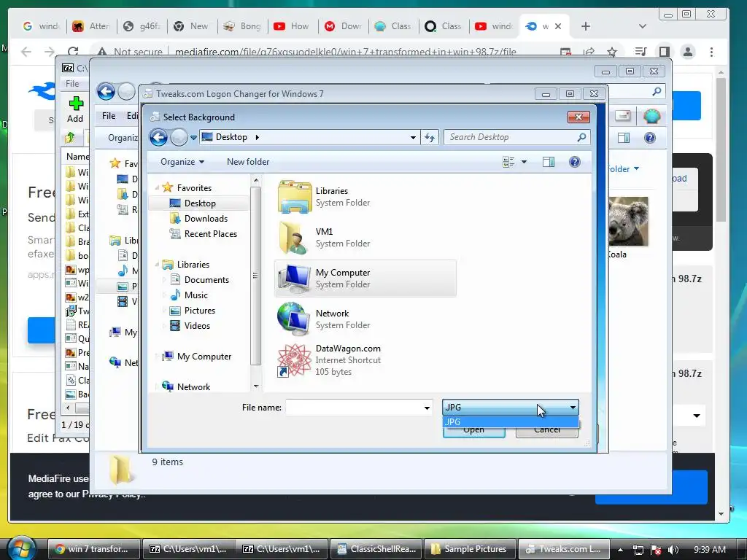The height and width of the screenshot is (560, 747).
Task: Click the share icon in Chrome address bar
Action: click(589, 52)
